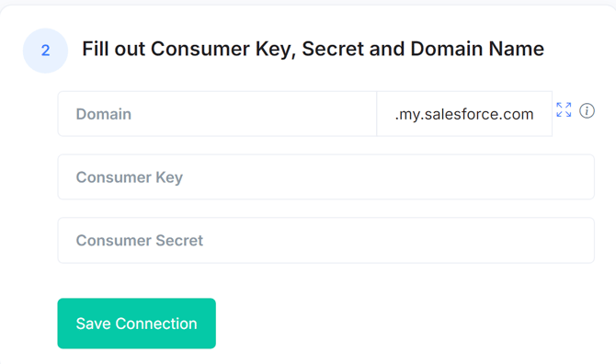Click the Consumer Secret placeholder text
616x364 pixels.
[x=140, y=240]
